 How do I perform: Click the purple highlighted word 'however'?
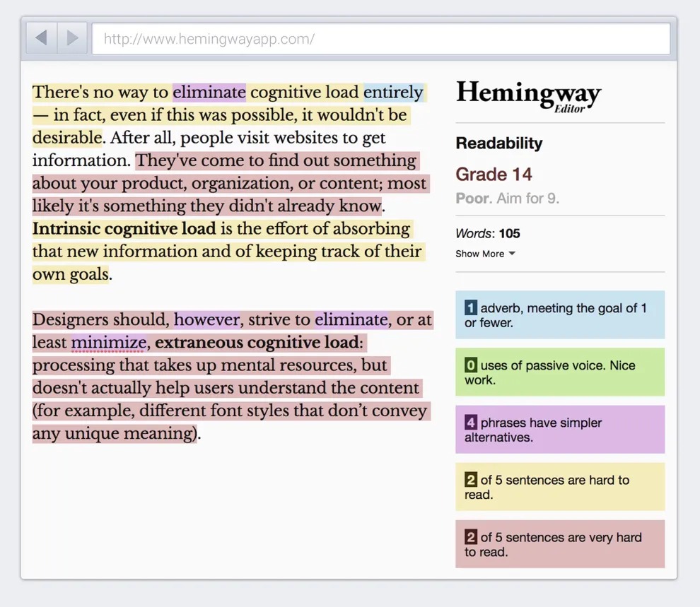207,320
